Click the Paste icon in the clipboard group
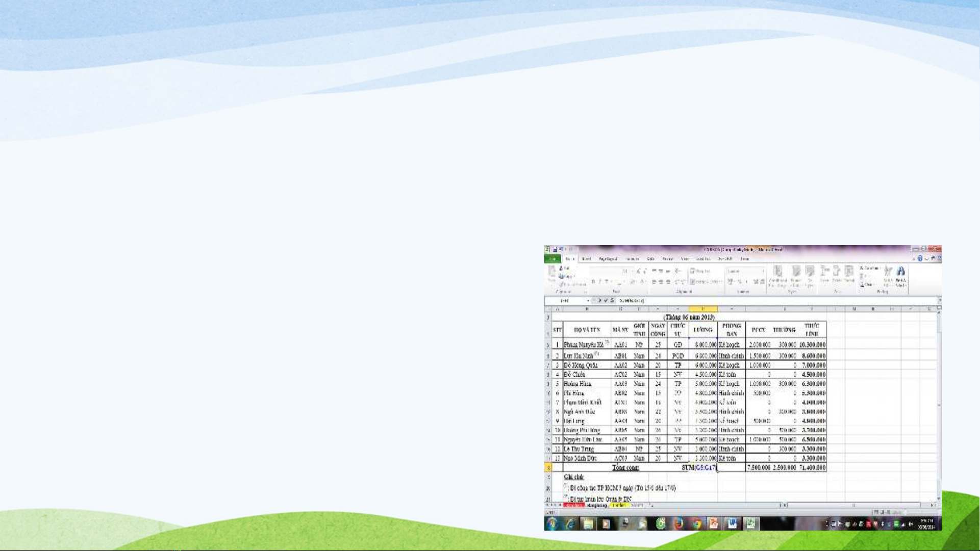Screen dimensions: 980x551 click(x=552, y=272)
